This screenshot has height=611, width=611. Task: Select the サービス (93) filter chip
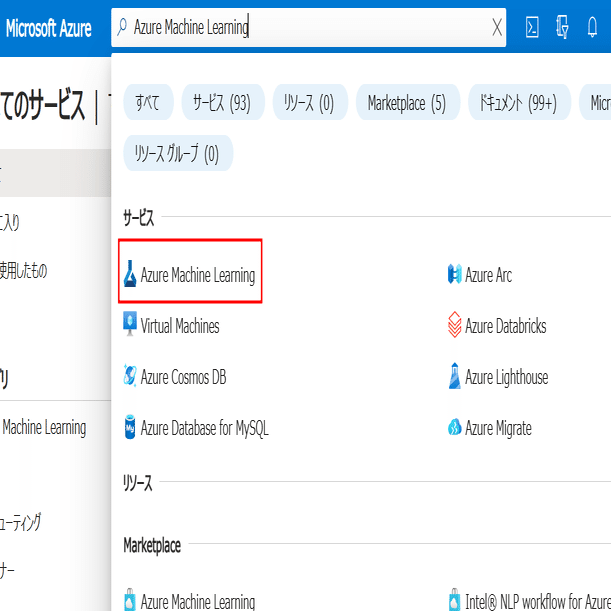pyautogui.click(x=223, y=102)
